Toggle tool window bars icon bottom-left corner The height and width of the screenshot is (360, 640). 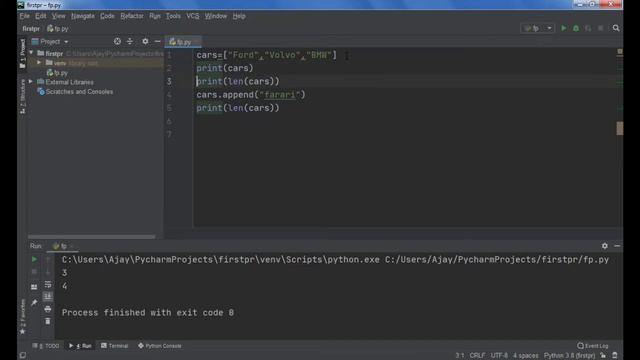click(23, 355)
